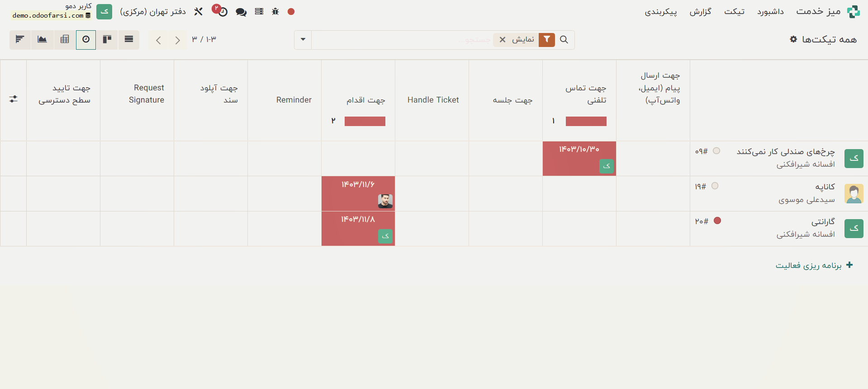Open the pivot table view
Image resolution: width=868 pixels, height=389 pixels.
pos(65,40)
